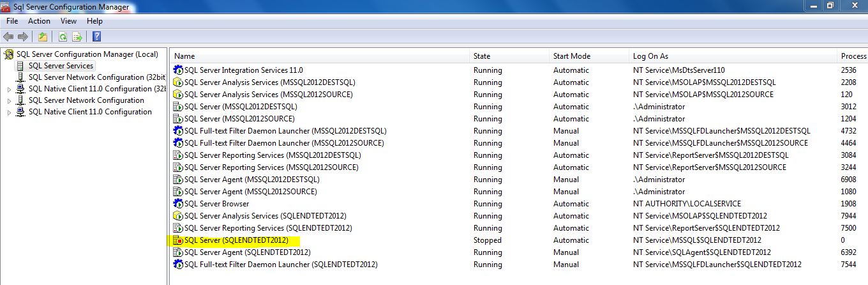Select the non-32bit SQL Server Network Configuration label
This screenshot has height=285, width=868.
click(x=86, y=100)
